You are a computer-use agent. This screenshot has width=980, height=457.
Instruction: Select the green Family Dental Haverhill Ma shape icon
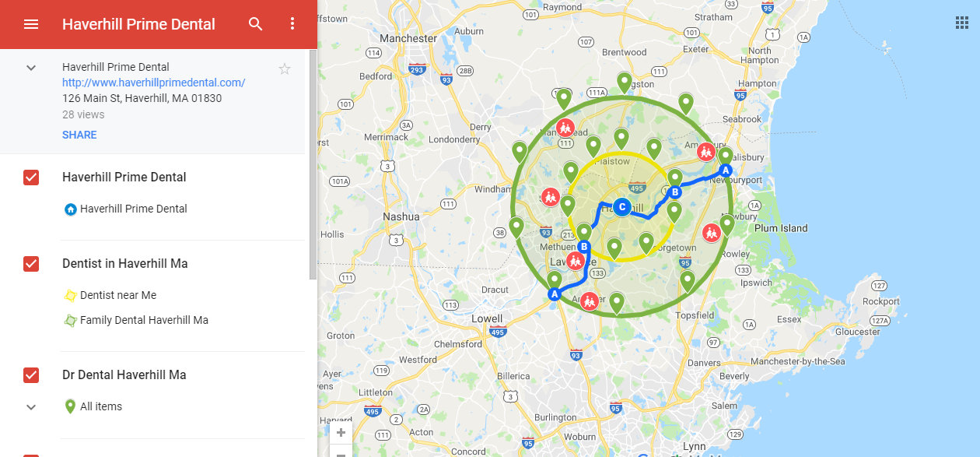click(71, 320)
